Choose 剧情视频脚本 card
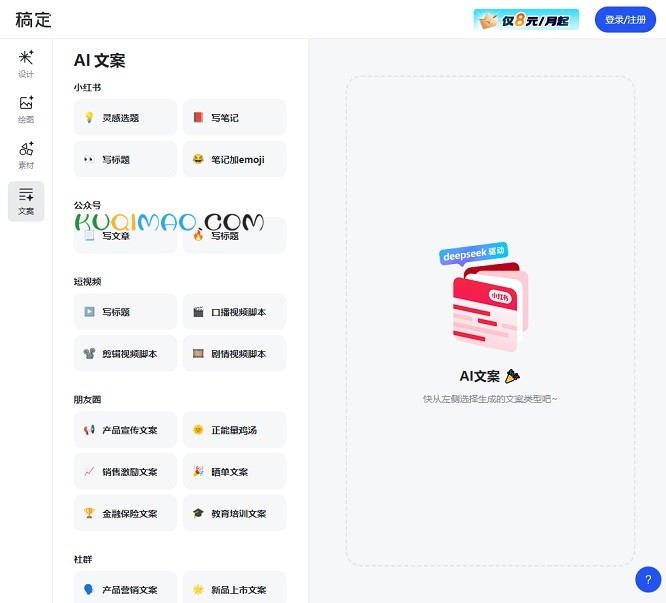 pyautogui.click(x=234, y=353)
